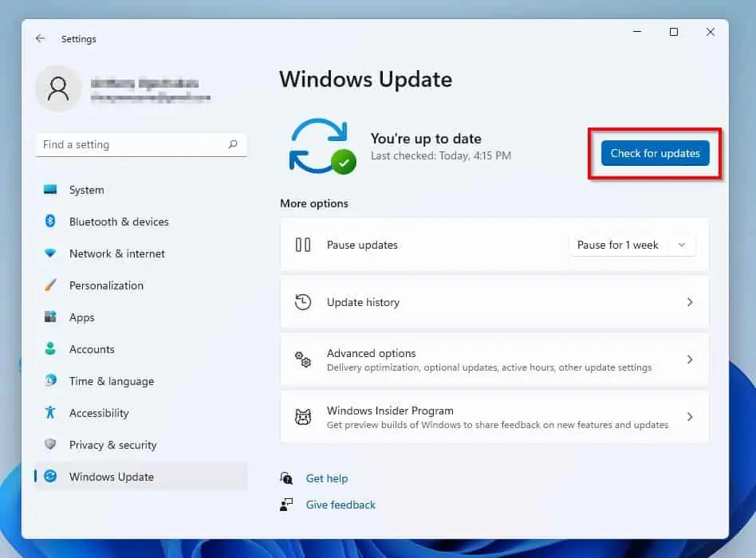
Task: Click the Find a setting search box
Action: [x=141, y=144]
